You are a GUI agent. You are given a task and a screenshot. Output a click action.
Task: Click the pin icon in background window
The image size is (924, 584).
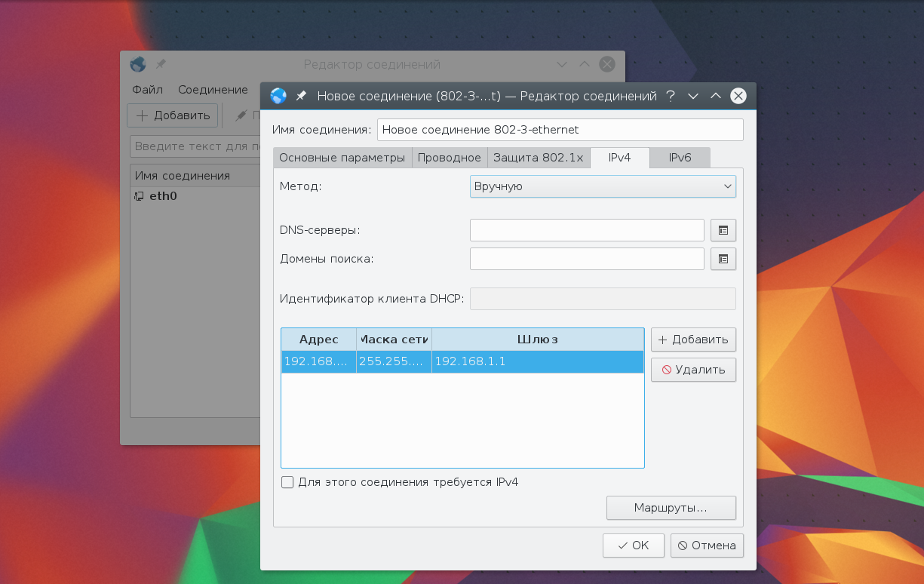[x=161, y=65]
